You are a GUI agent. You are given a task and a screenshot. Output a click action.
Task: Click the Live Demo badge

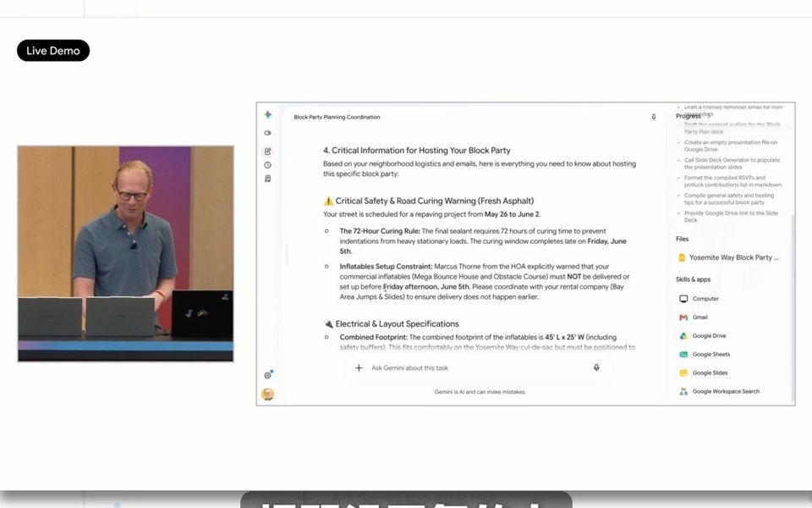tap(53, 50)
